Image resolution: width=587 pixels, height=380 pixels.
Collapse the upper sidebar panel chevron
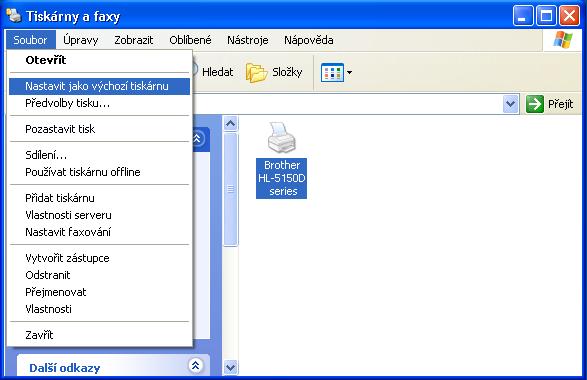tap(198, 139)
